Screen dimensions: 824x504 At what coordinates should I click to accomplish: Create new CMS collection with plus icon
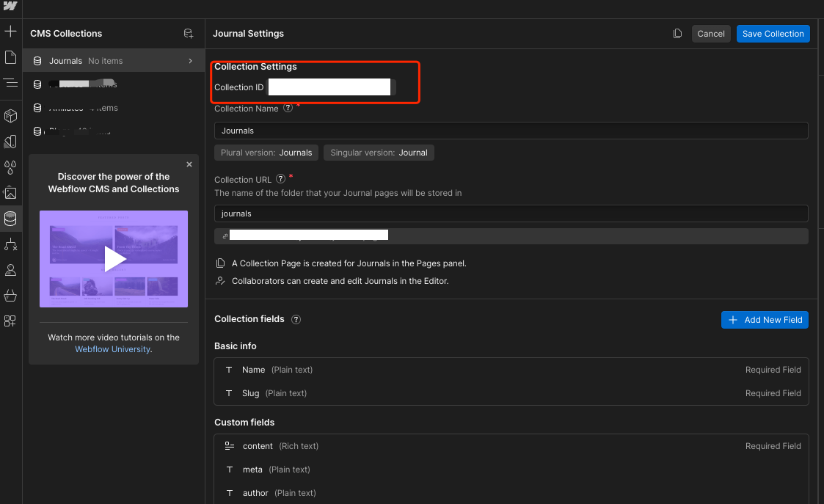188,34
